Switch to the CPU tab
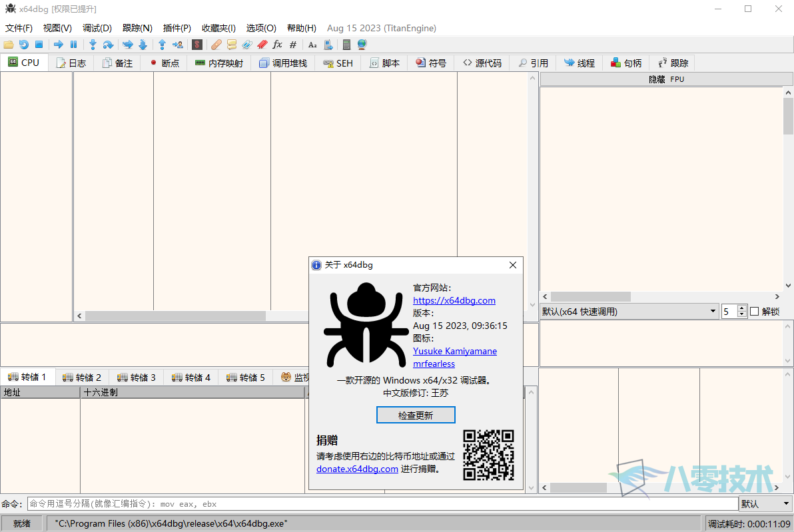794x532 pixels. pyautogui.click(x=24, y=63)
